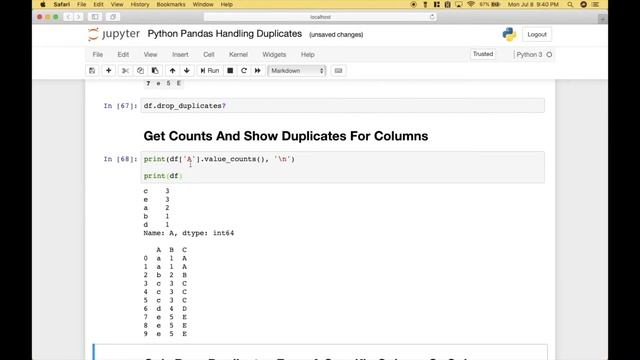Screen dimensions: 640x360
Task: Insert a cell below with plus icon
Action: pyautogui.click(x=109, y=71)
